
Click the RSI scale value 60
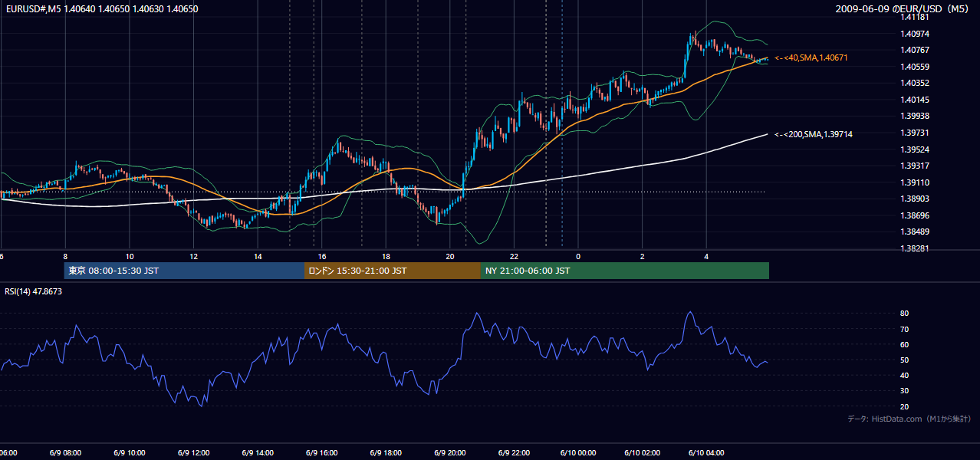pyautogui.click(x=905, y=344)
